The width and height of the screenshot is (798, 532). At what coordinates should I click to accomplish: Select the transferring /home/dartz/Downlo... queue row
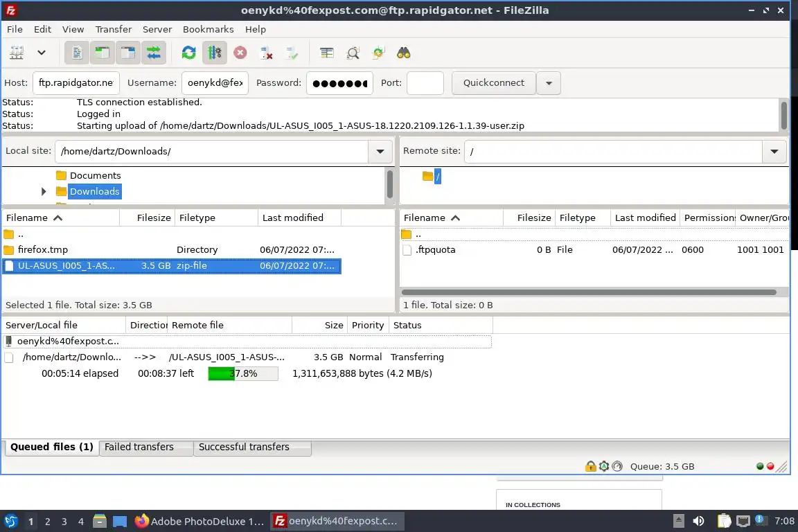coord(247,357)
